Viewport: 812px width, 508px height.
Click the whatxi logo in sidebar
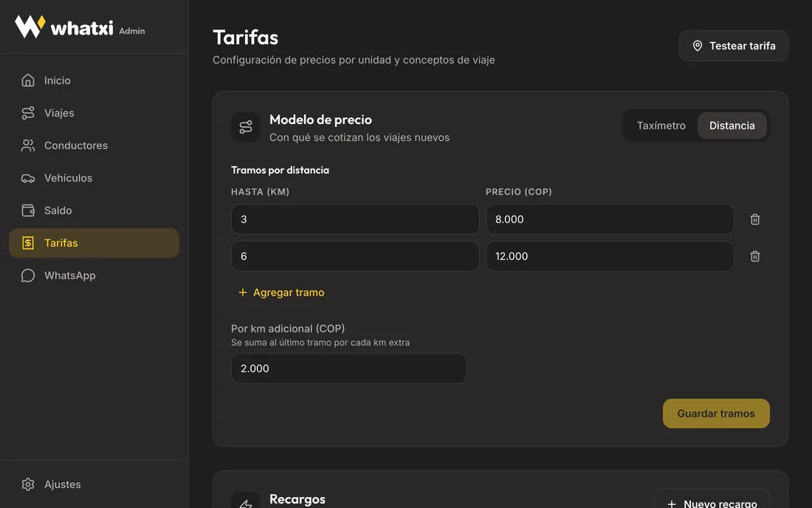(63, 27)
